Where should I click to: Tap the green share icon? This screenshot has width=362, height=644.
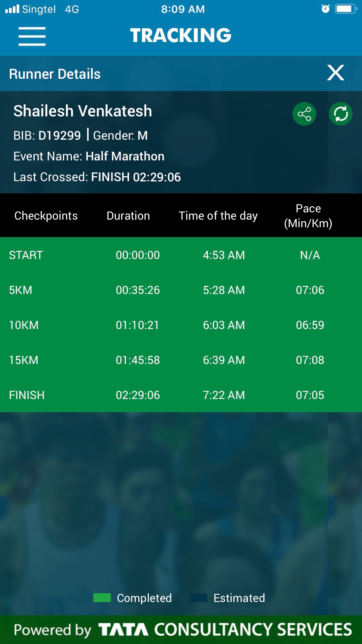click(x=304, y=114)
